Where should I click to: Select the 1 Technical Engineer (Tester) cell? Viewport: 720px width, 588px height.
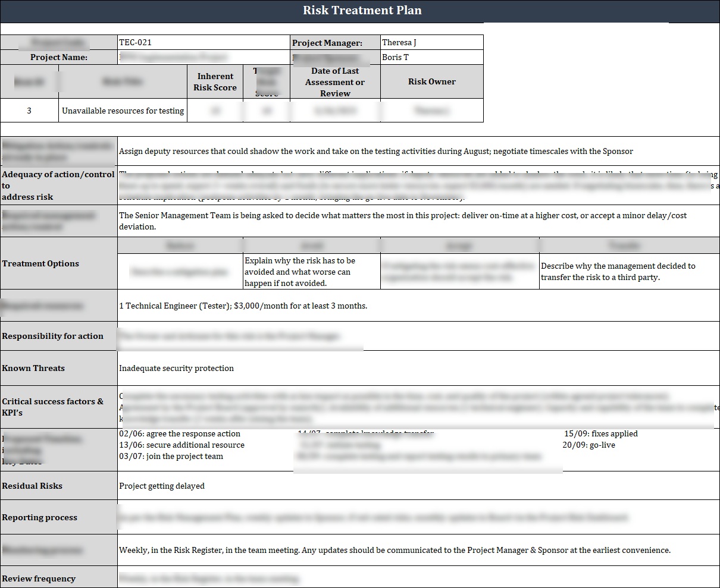418,306
